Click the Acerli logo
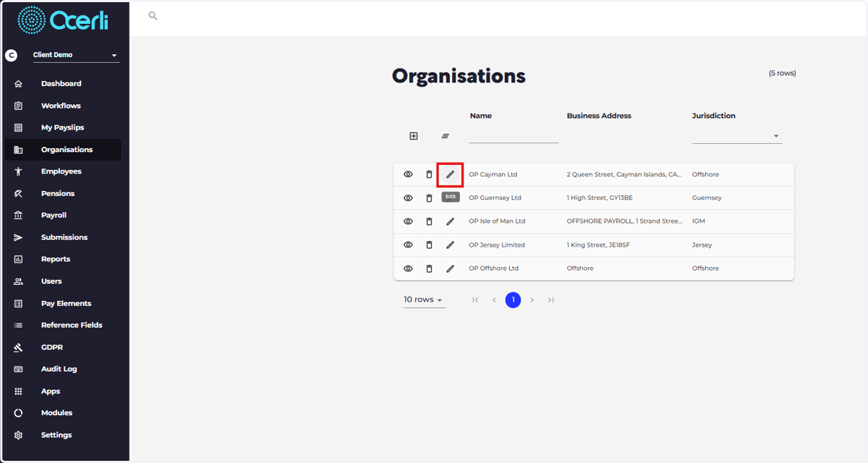 pos(63,20)
